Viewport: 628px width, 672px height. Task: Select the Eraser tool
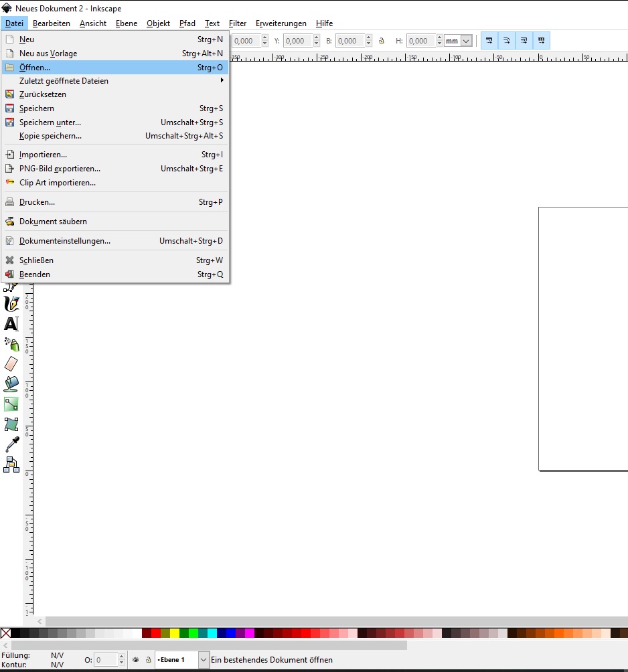(x=11, y=364)
